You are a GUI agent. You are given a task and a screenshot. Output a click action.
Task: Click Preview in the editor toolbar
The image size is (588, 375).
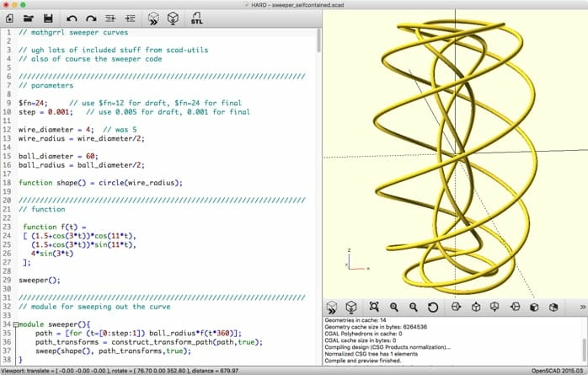(152, 17)
